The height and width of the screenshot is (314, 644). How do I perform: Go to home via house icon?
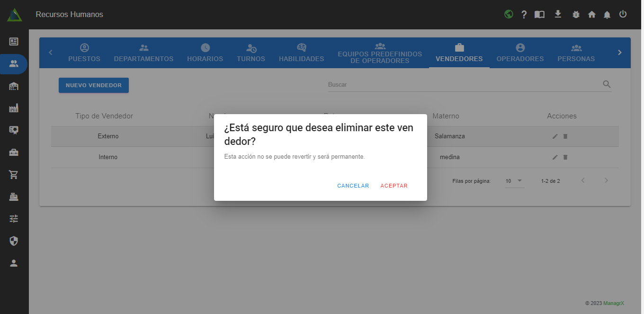(x=591, y=15)
